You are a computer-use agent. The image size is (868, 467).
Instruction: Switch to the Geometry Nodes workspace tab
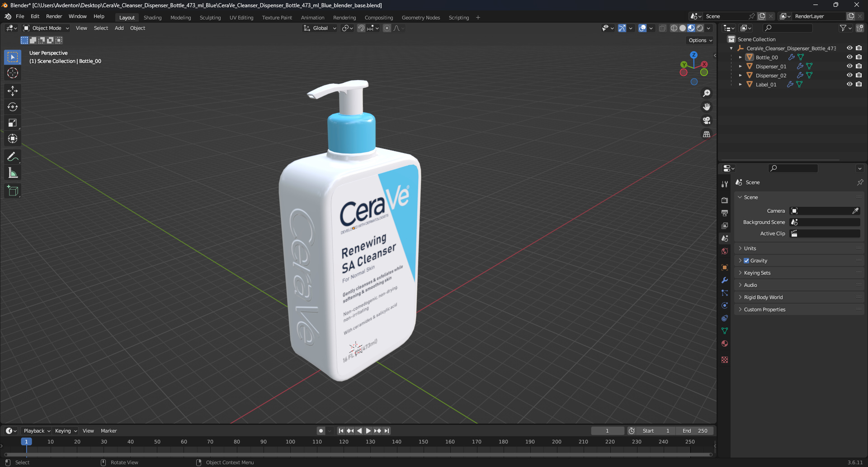(421, 18)
